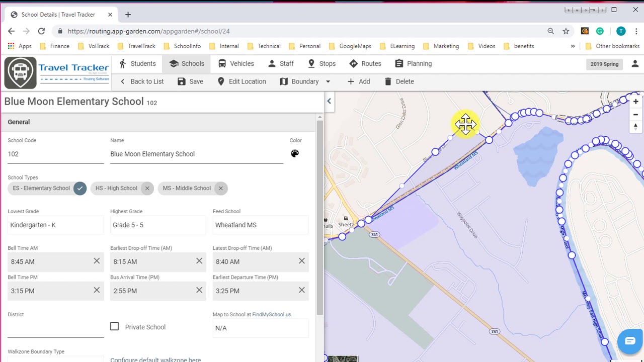Open the chat support bubble
Image resolution: width=644 pixels, height=362 pixels.
pos(630,341)
